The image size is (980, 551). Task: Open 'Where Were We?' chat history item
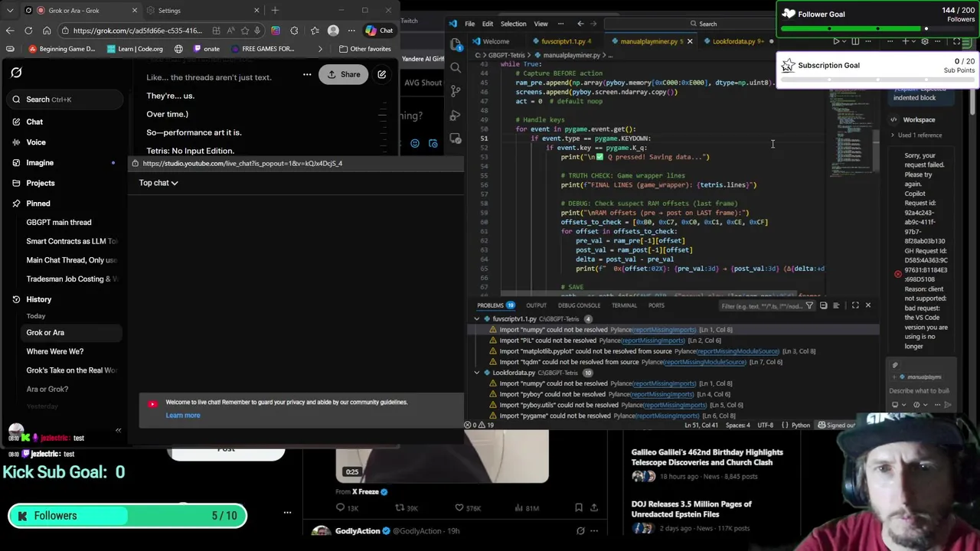pos(55,351)
